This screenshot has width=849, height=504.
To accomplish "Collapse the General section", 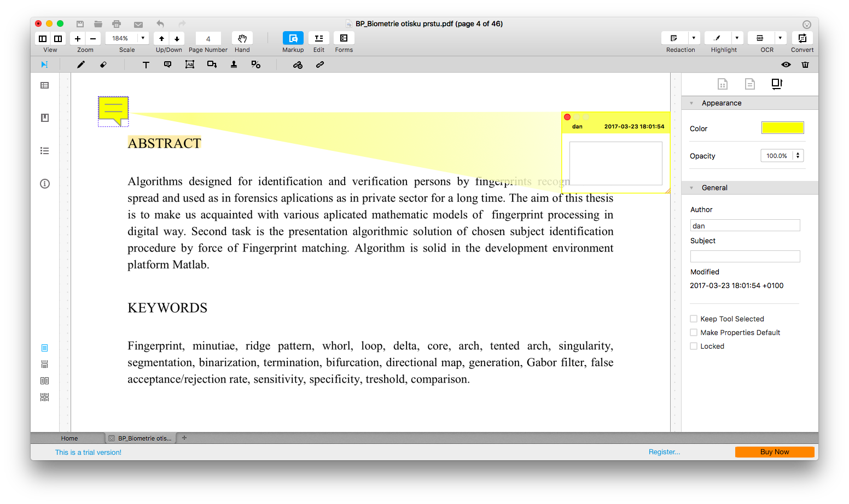I will pos(691,188).
